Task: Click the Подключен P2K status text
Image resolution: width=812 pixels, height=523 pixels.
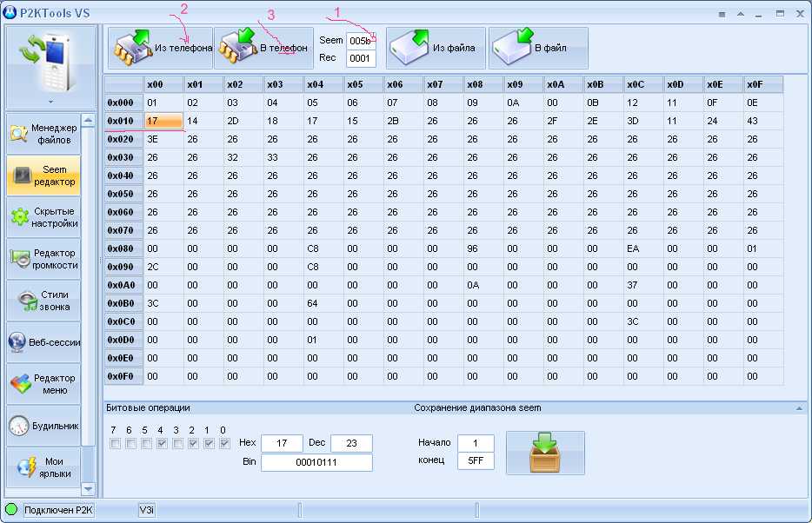Action: (x=58, y=510)
